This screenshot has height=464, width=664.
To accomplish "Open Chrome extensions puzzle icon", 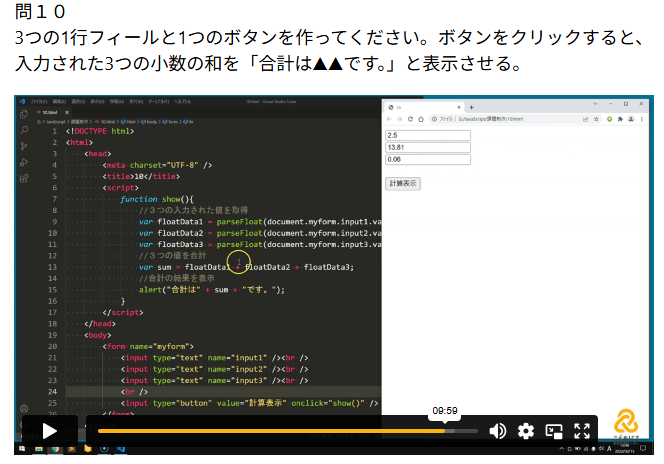I will [x=620, y=119].
